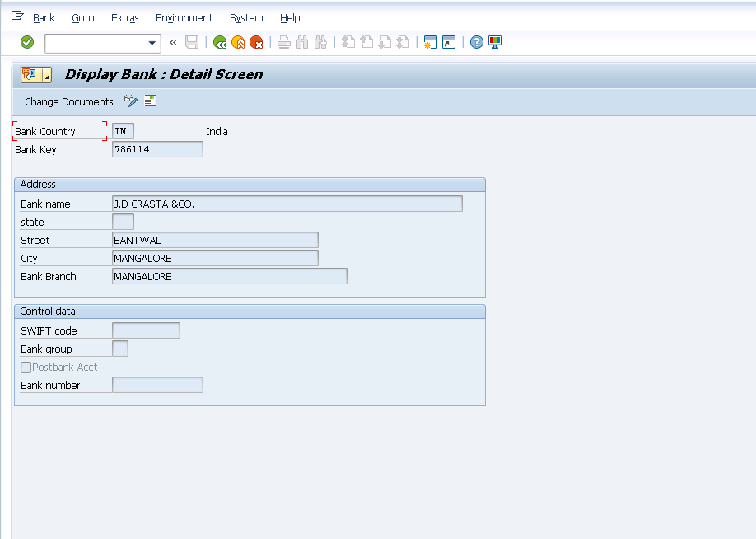Open the Environment menu
The width and height of the screenshot is (756, 539).
(184, 17)
